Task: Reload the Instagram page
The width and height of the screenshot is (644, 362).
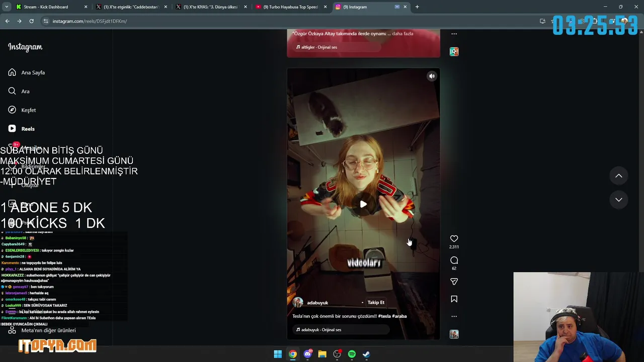Action: (x=31, y=21)
